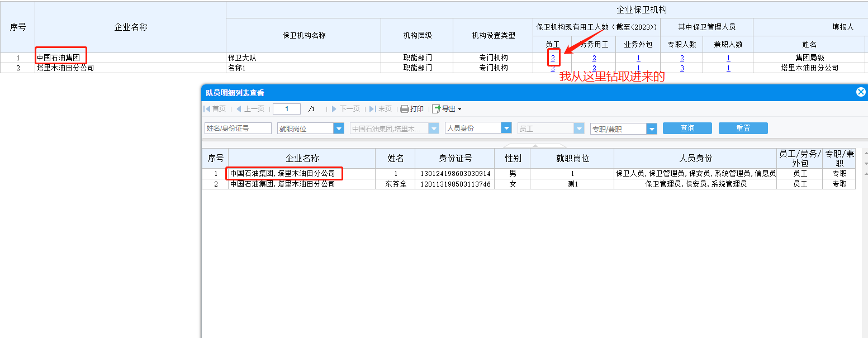Open the 就职岗位 filter dropdown
Screen dimensions: 868x338
(339, 128)
